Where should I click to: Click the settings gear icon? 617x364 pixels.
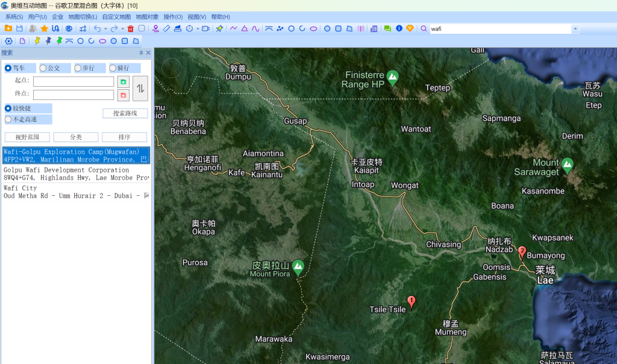point(8,41)
